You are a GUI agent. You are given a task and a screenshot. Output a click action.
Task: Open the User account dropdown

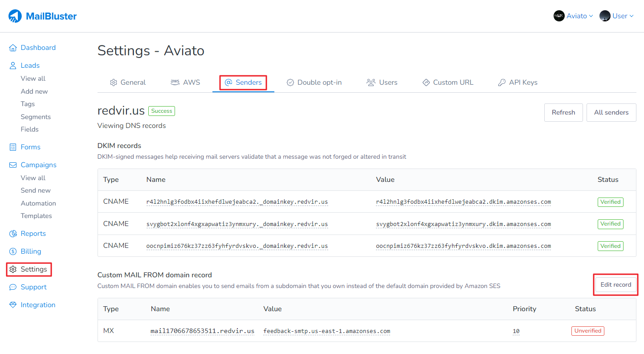point(616,16)
